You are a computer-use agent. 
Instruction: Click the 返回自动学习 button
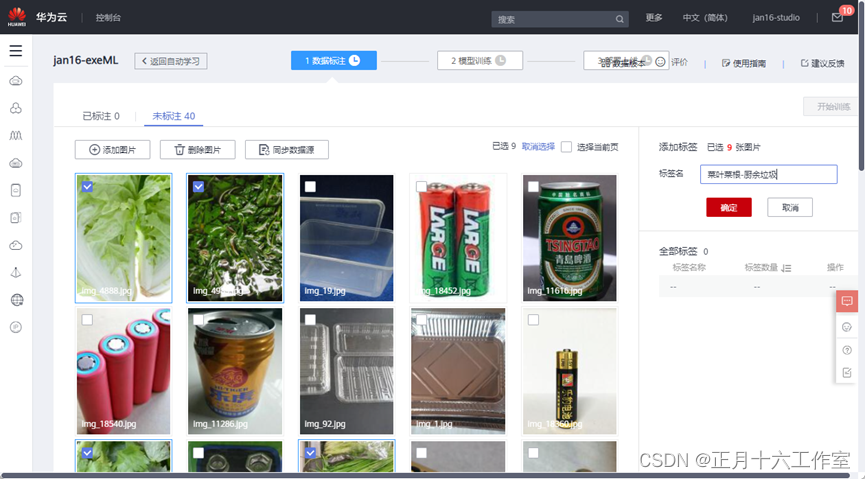(171, 61)
